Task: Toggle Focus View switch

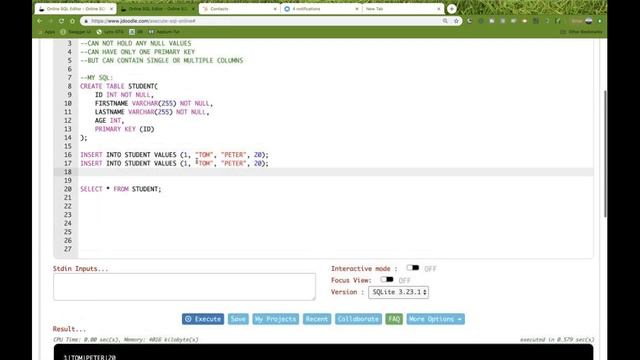Action: [387, 280]
